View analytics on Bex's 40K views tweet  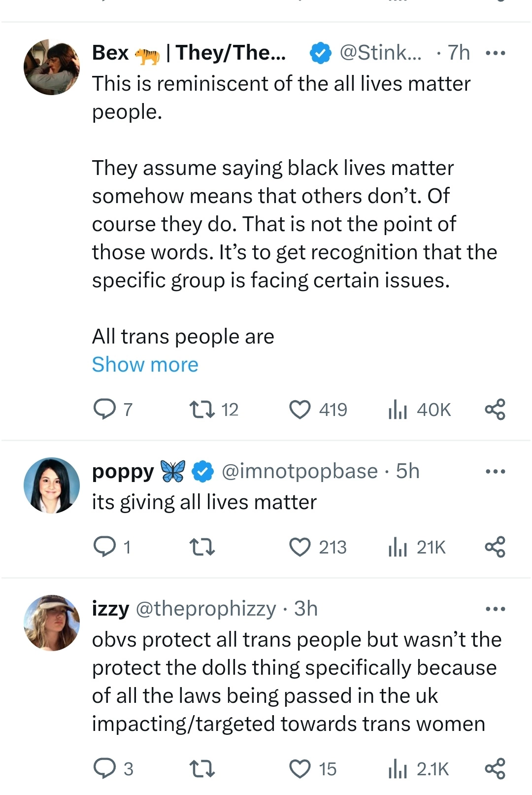click(398, 410)
